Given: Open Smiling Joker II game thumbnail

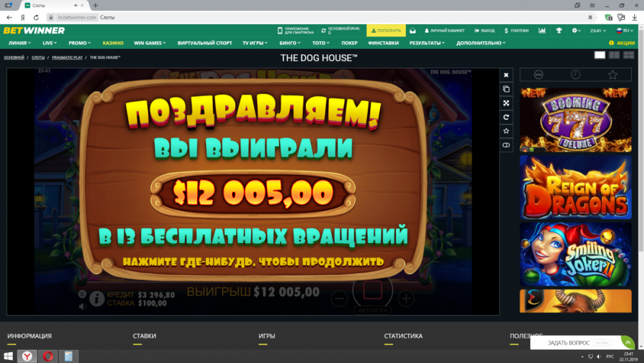Looking at the screenshot, I should (x=575, y=255).
